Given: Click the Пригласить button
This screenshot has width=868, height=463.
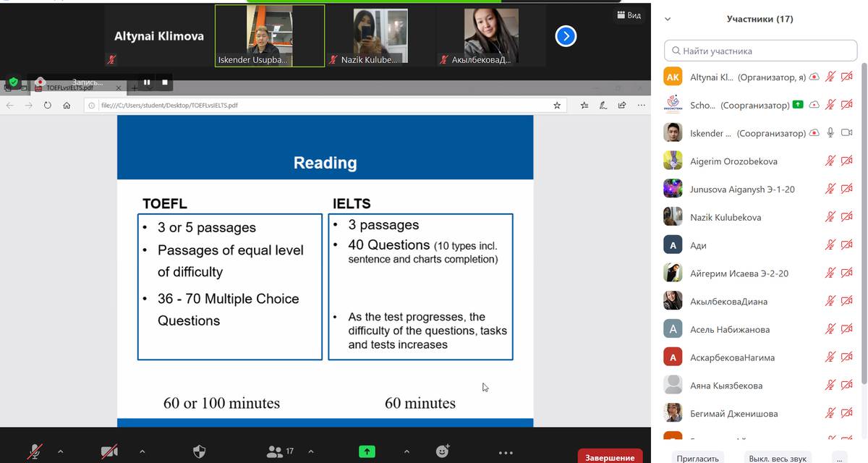Looking at the screenshot, I should pos(697,458).
